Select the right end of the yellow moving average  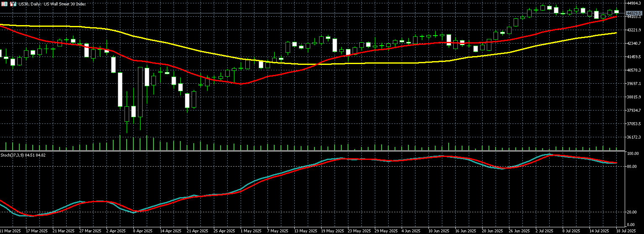(x=615, y=33)
